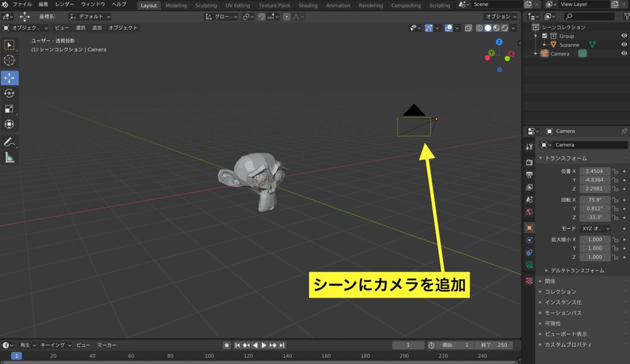Screen dimensions: 630x364
Task: Select the Scale tool
Action: 9,109
